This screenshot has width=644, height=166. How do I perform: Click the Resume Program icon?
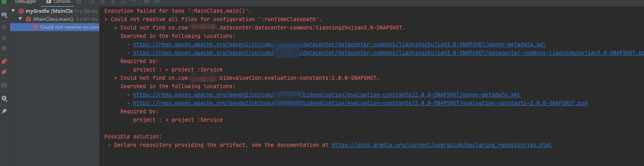4,28
